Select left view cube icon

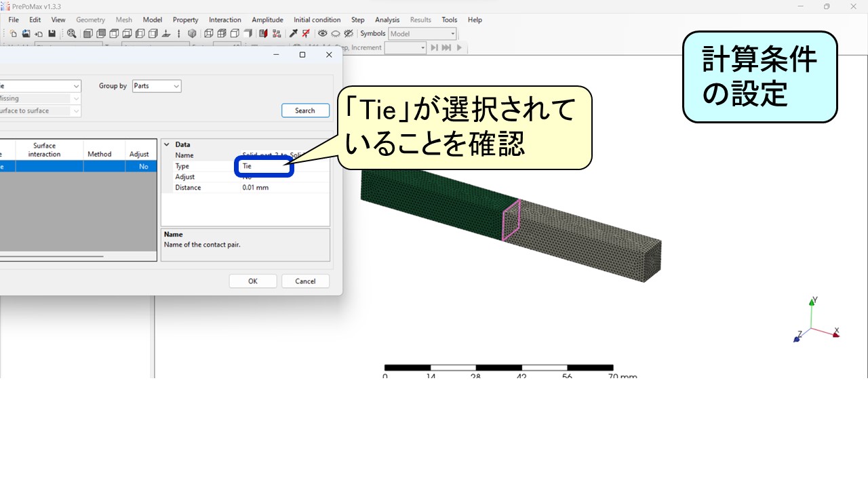[x=140, y=33]
